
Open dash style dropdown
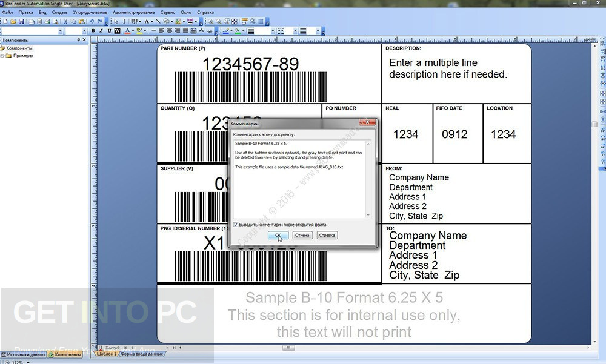click(x=295, y=31)
